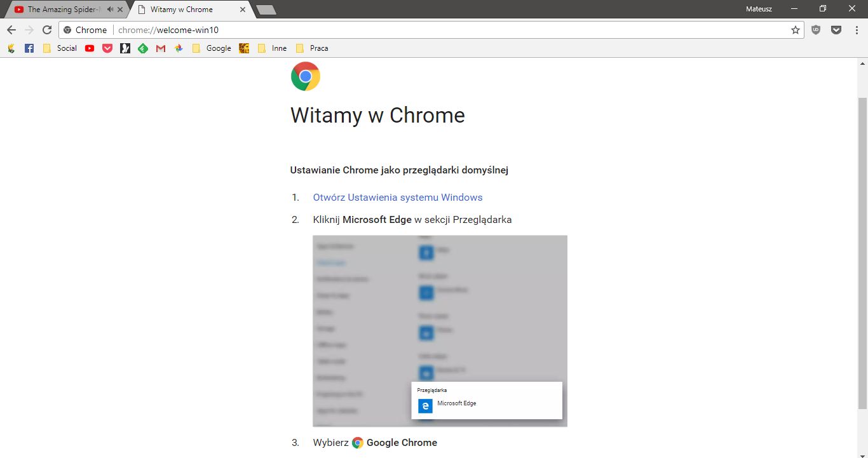Open the Feedly bookmark
The height and width of the screenshot is (458, 868).
pos(143,48)
